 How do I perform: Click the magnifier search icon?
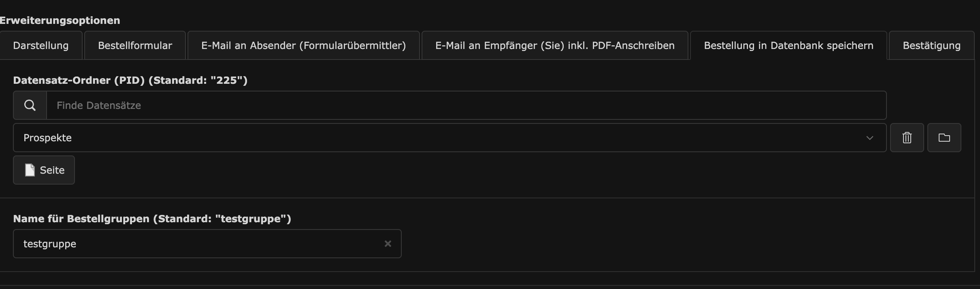click(x=30, y=105)
